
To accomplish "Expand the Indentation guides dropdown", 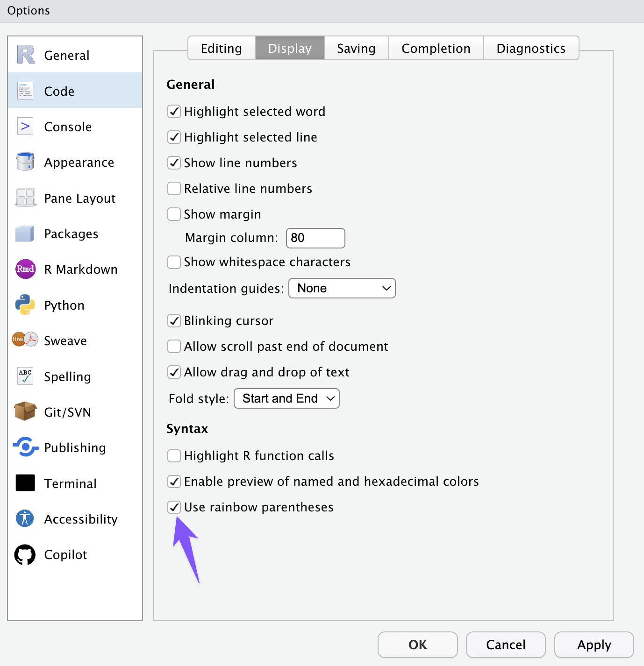I will (x=342, y=288).
